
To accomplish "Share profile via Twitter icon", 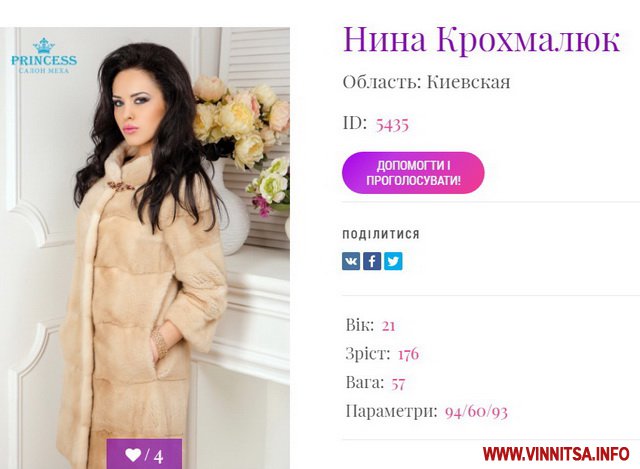I will [393, 261].
